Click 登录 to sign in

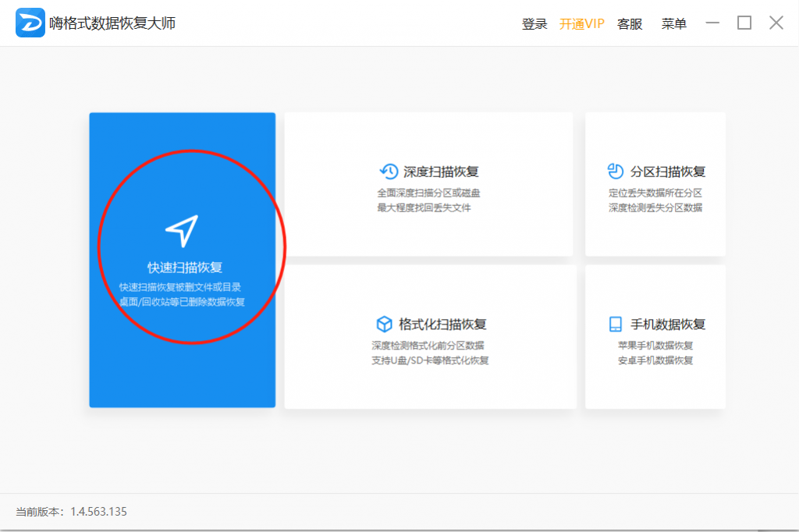click(534, 24)
